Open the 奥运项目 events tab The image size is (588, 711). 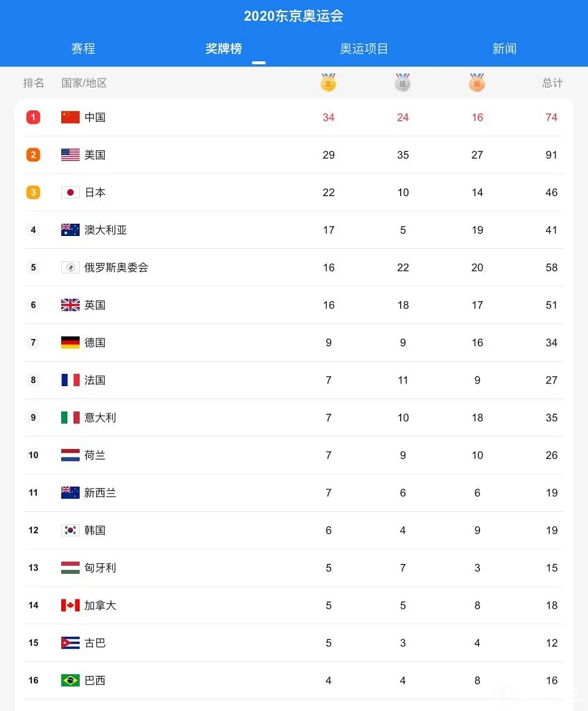(x=364, y=49)
